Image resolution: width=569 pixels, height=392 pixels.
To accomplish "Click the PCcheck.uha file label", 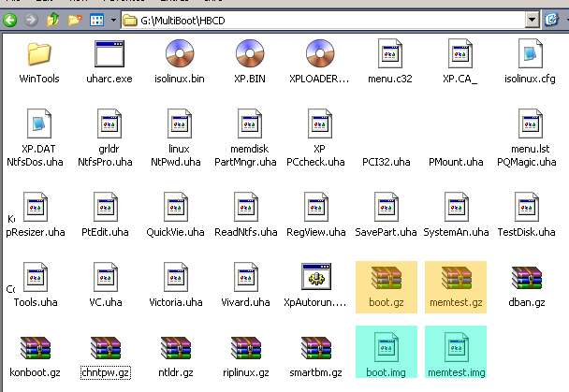I will [315, 162].
